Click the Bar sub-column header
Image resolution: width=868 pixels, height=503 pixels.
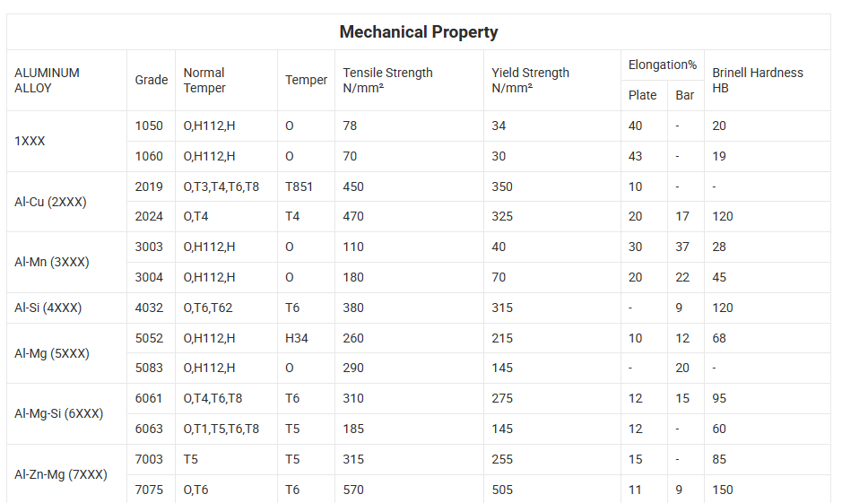point(684,96)
